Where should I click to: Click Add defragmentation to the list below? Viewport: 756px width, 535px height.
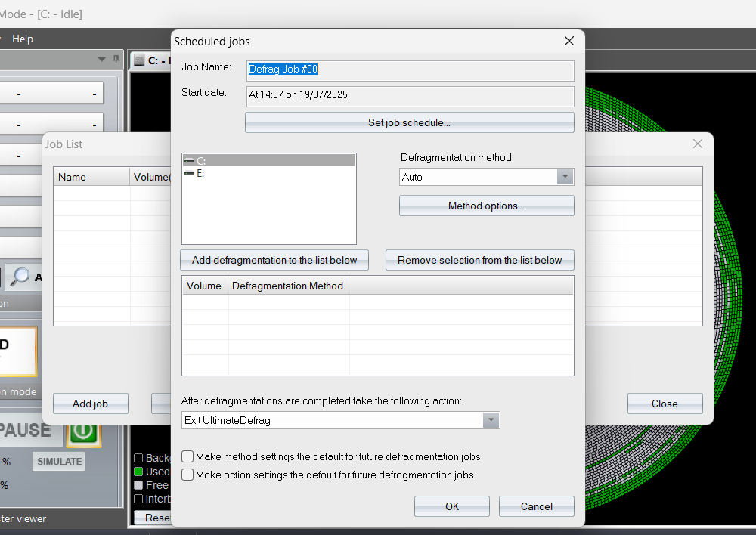click(274, 260)
